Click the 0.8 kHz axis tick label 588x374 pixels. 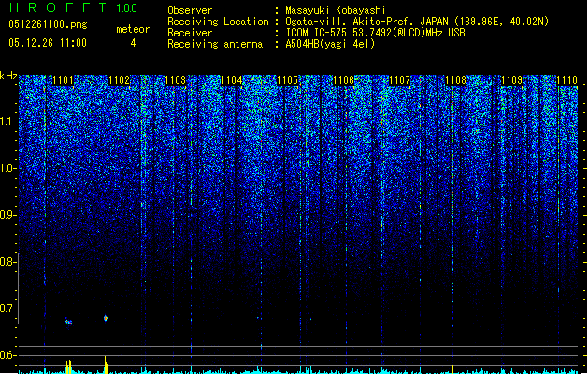point(8,262)
